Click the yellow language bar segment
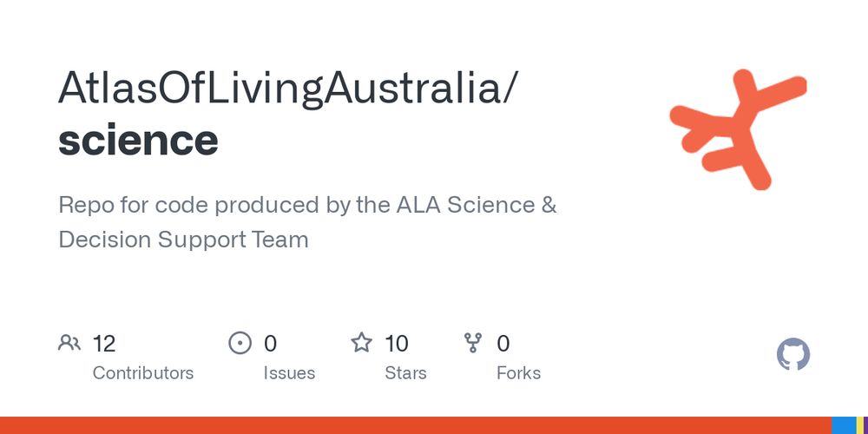Image resolution: width=868 pixels, height=434 pixels. (x=858, y=425)
